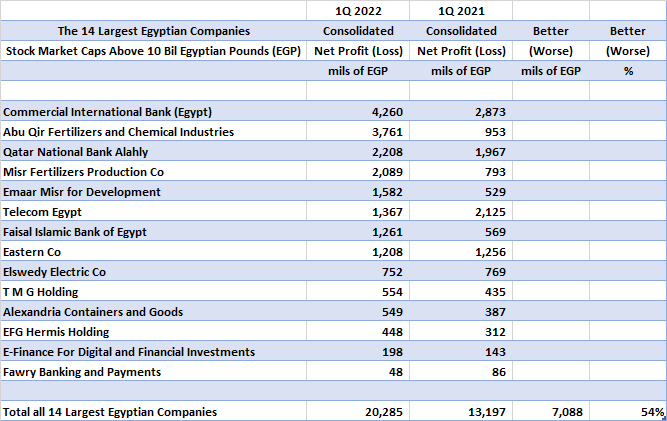Click the 1,208 value cell

[x=358, y=251]
